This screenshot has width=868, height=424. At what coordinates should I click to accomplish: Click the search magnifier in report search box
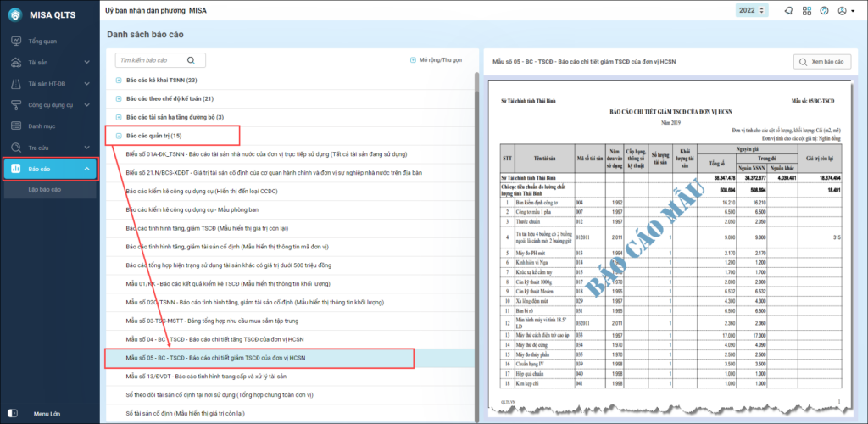[191, 60]
